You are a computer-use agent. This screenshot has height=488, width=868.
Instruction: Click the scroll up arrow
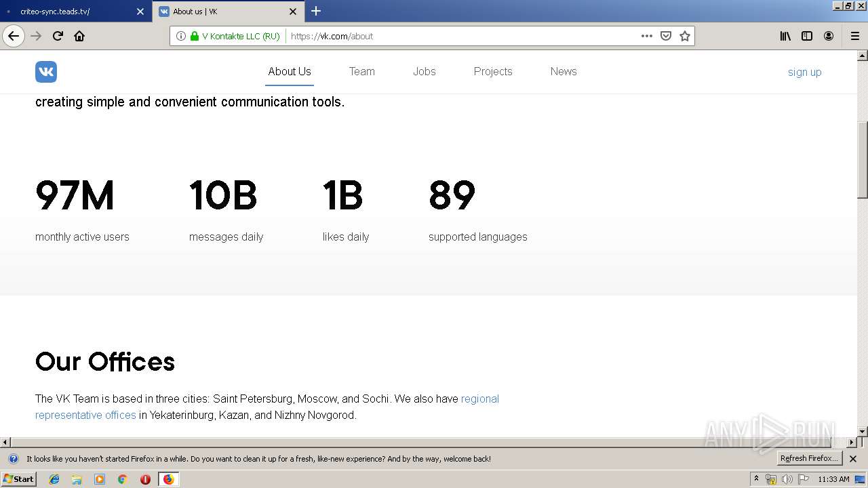(863, 56)
